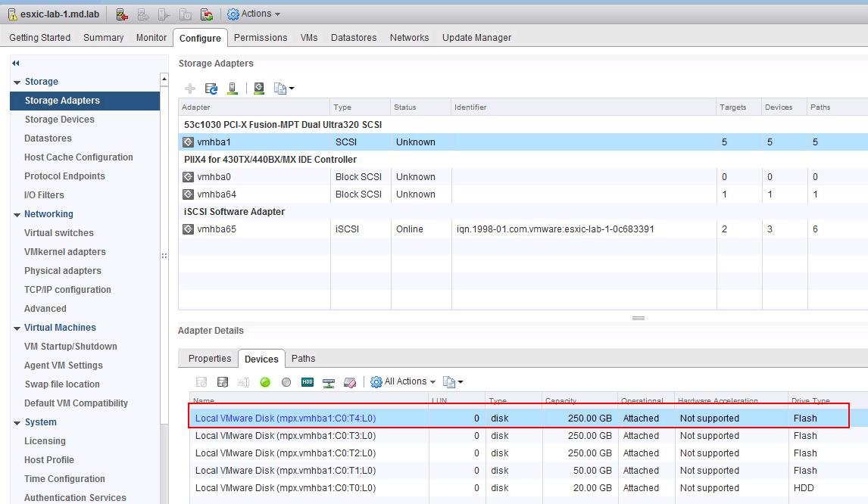Screen dimensions: 868x504
Task: Click the rescan adapter icon beside the toolbar separator
Action: [258, 89]
